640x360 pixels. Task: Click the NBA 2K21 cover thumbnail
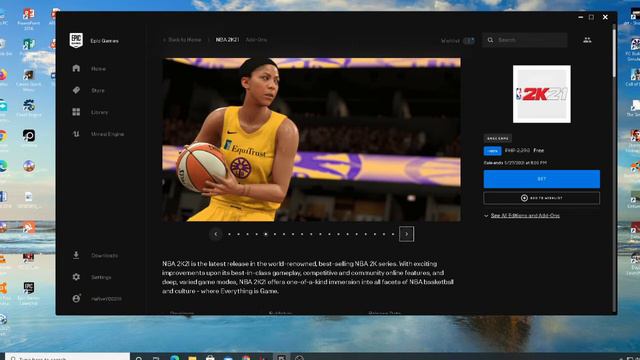point(542,94)
